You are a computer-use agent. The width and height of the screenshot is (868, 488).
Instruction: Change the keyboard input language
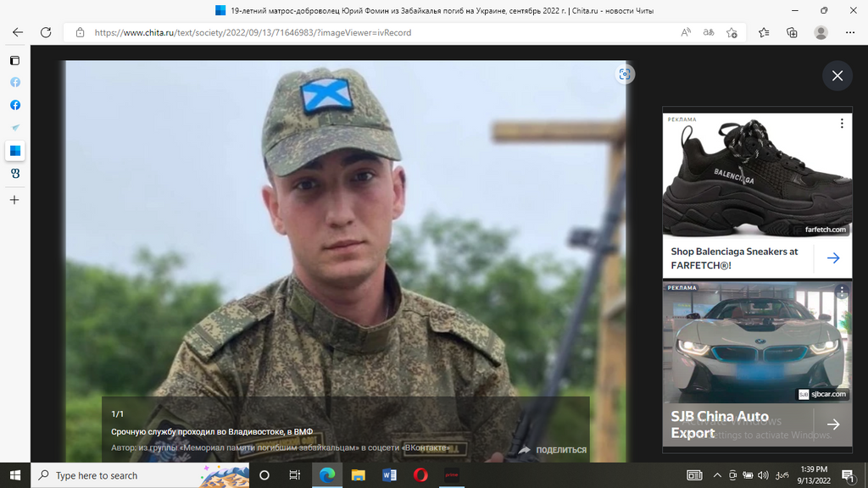click(x=782, y=475)
